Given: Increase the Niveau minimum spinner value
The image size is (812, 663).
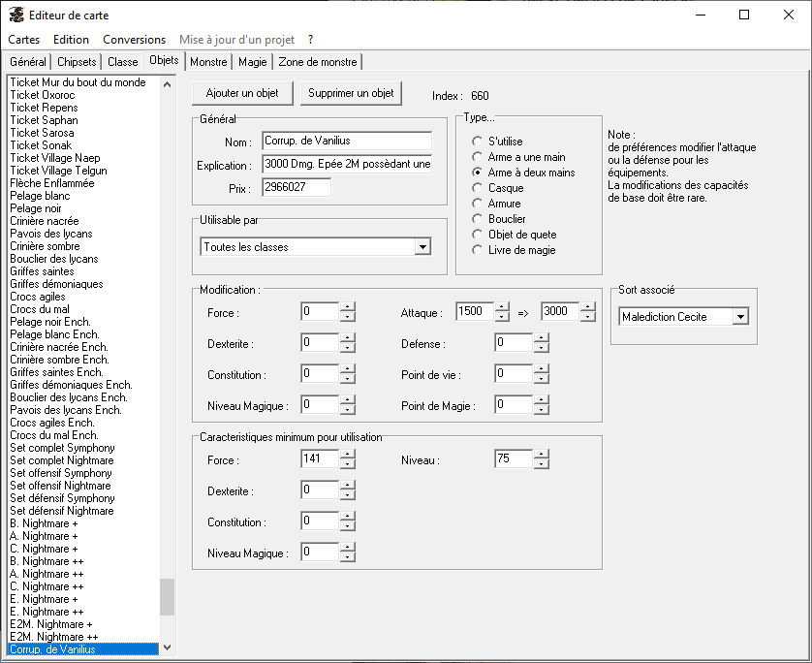Looking at the screenshot, I should (542, 455).
